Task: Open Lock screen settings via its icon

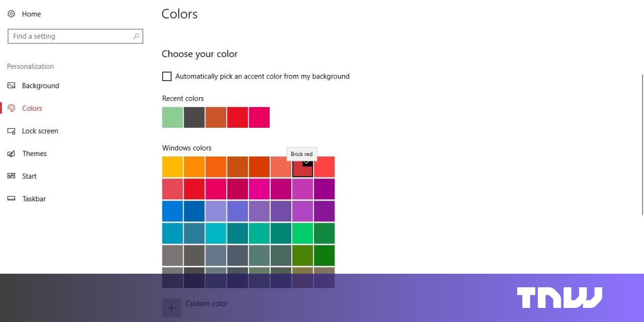Action: 11,131
